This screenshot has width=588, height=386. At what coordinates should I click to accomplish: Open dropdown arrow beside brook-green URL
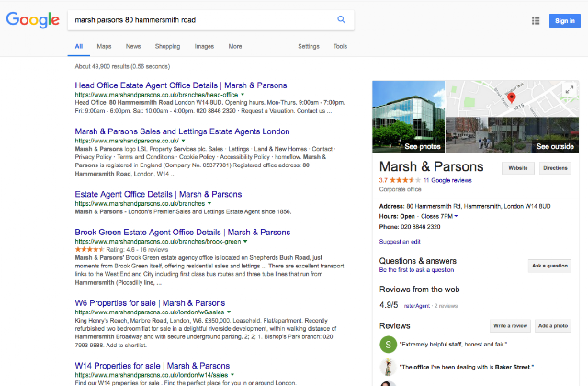click(245, 241)
